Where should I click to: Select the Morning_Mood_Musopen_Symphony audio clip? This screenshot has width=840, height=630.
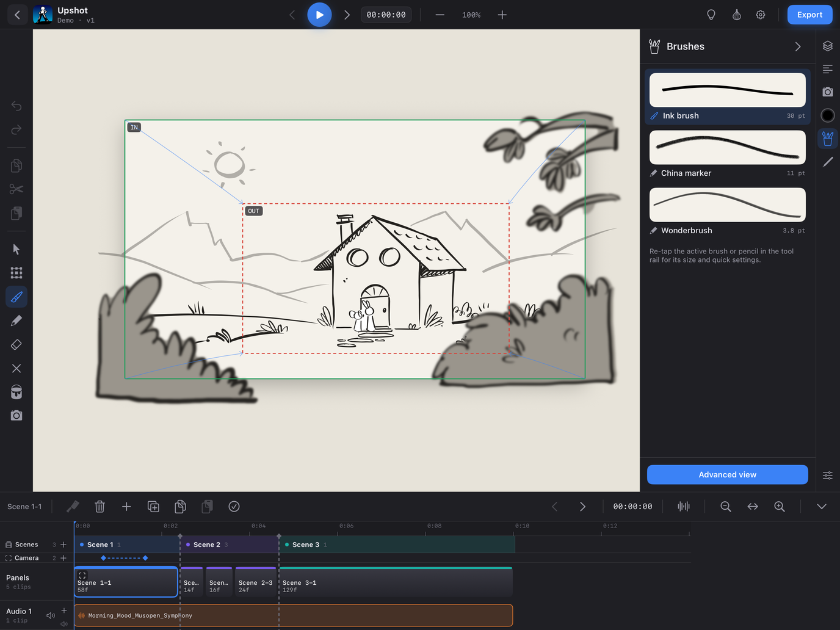[x=294, y=615]
